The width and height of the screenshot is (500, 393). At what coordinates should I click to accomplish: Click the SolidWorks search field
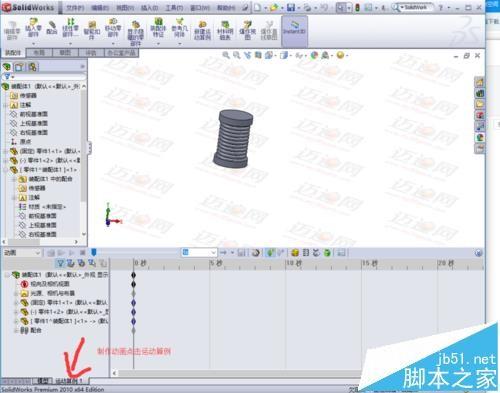[416, 7]
